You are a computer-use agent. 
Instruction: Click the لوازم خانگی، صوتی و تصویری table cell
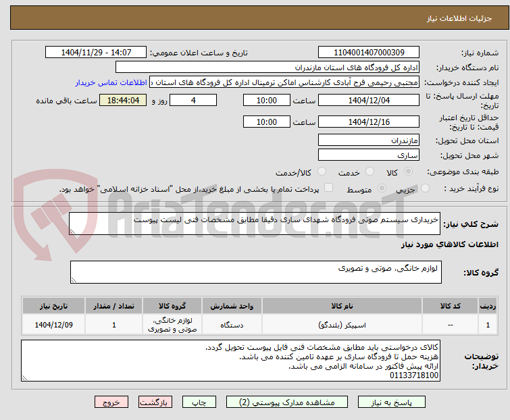(172, 325)
